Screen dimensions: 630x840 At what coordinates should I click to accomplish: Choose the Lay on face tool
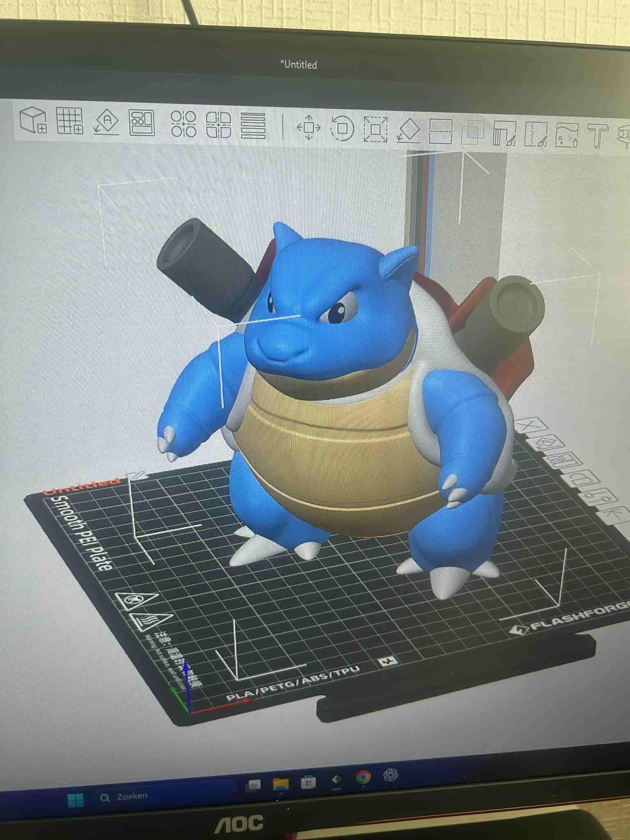point(408,130)
